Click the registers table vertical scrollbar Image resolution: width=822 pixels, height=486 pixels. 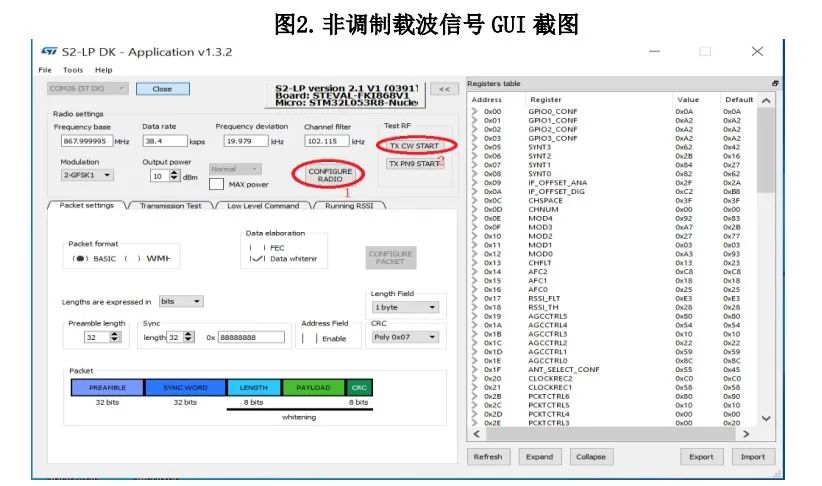click(x=765, y=149)
